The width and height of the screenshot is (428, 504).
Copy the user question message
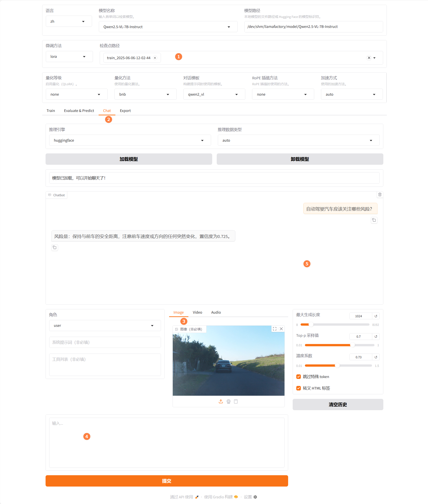pos(374,220)
